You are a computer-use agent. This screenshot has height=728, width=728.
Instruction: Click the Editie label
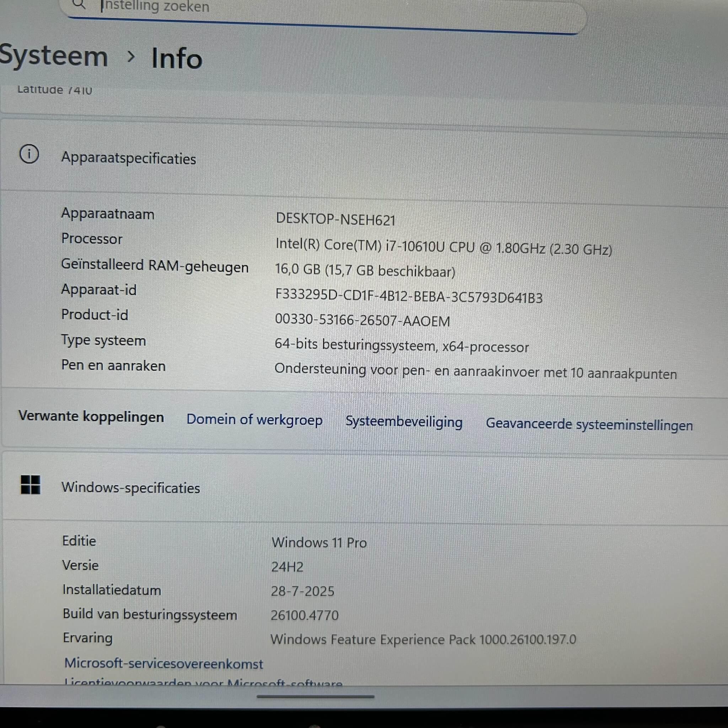79,541
